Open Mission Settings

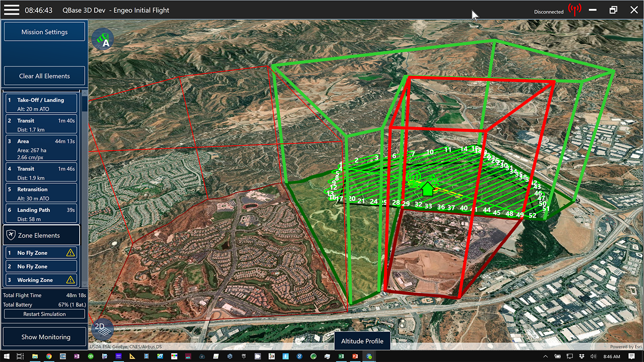tap(44, 32)
